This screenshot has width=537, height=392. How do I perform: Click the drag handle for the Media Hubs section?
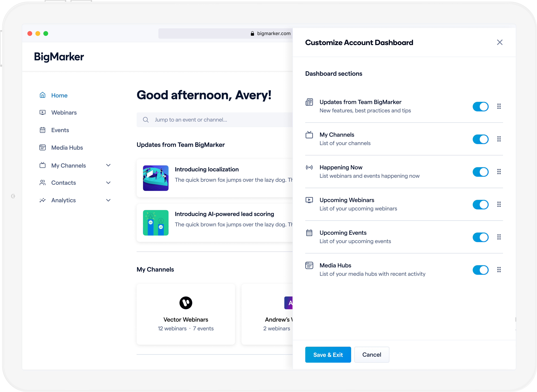[499, 270]
